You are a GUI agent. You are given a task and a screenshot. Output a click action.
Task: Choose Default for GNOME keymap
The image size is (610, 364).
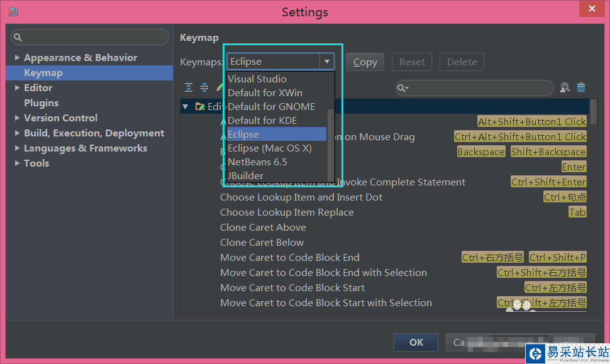277,106
